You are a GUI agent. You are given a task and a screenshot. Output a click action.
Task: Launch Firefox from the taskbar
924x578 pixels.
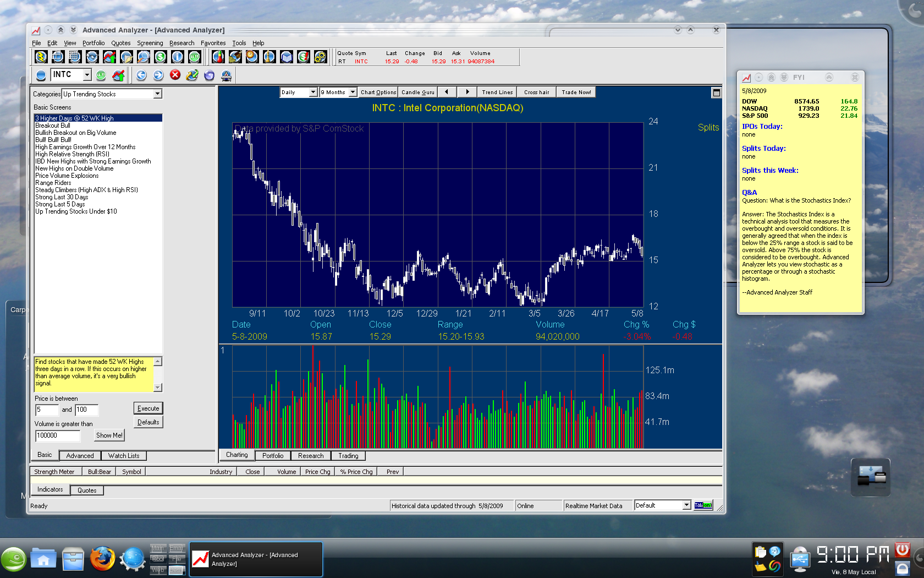(103, 558)
